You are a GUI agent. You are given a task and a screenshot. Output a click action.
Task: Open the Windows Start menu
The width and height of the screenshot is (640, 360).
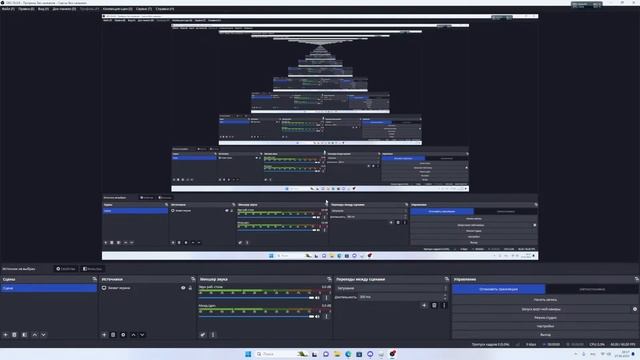pyautogui.click(x=248, y=354)
